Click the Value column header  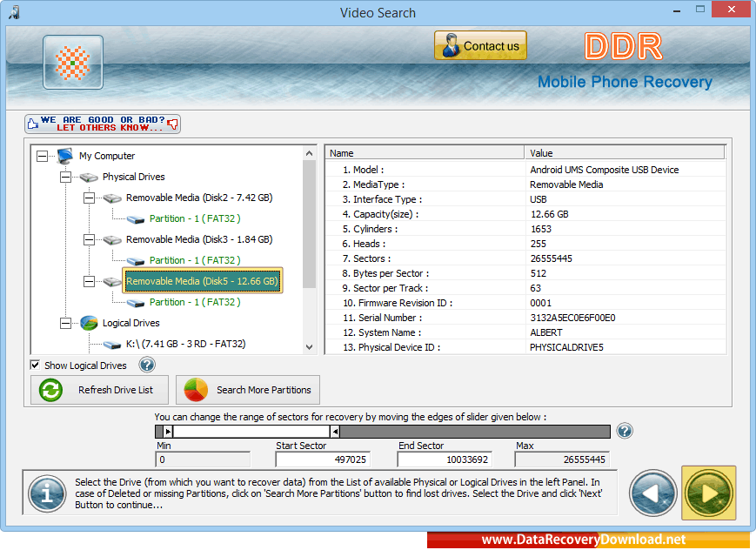coord(625,153)
